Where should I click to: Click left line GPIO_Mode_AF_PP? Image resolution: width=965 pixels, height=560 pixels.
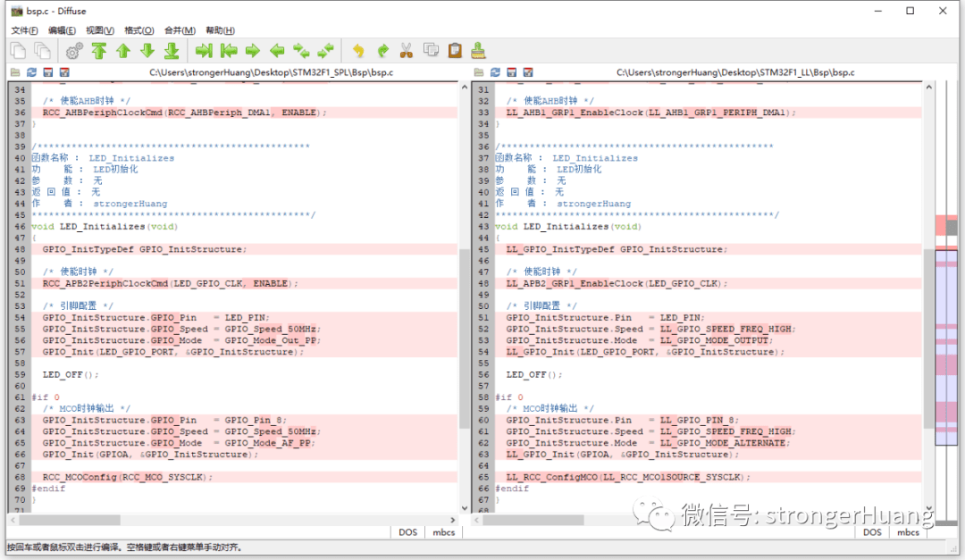pos(244,443)
